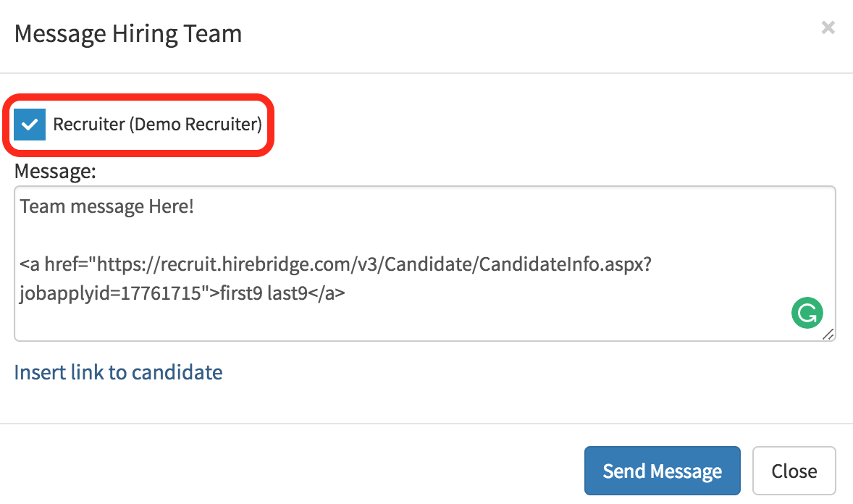Click on 'jobapplyid=17761715' in the message
The image size is (853, 504).
click(x=109, y=294)
